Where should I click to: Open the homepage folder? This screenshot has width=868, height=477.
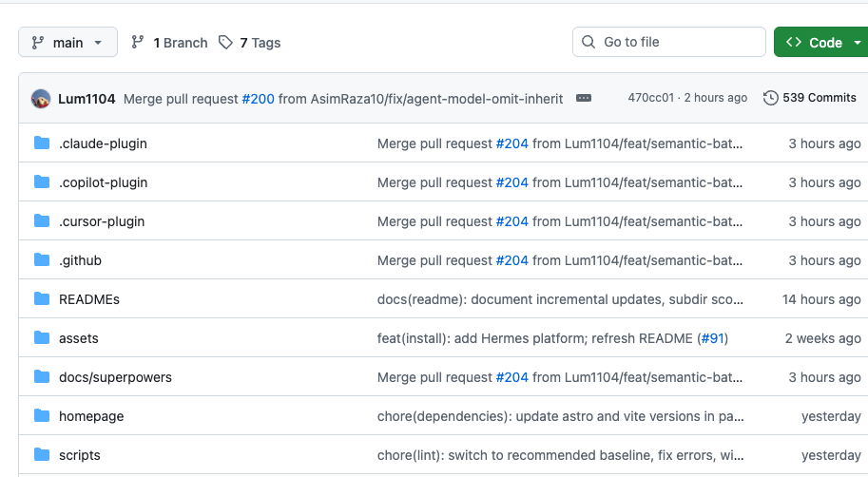91,416
